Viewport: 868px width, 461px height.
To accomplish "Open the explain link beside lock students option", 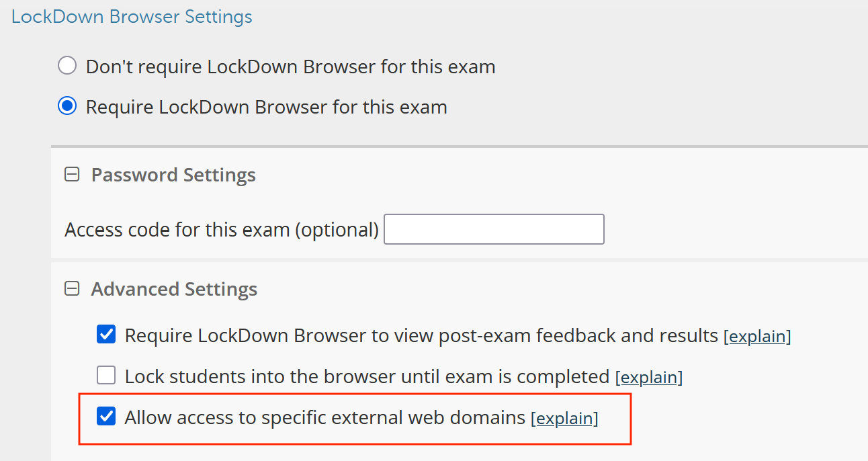I will (649, 377).
